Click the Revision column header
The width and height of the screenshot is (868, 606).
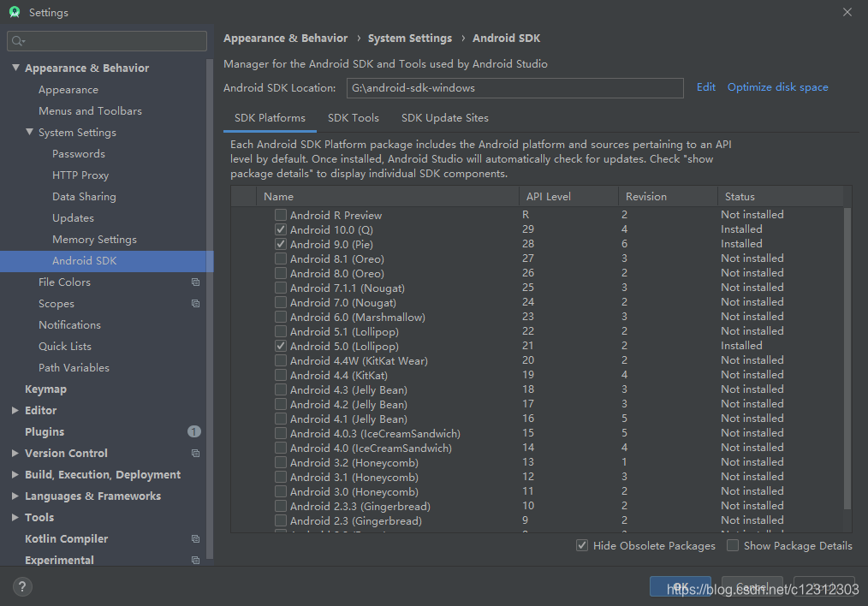[x=669, y=197]
